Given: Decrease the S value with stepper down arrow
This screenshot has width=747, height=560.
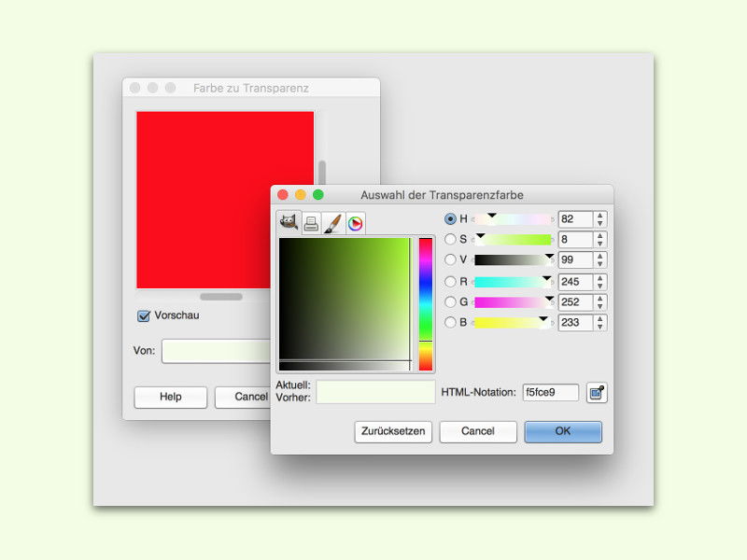Looking at the screenshot, I should [x=600, y=244].
